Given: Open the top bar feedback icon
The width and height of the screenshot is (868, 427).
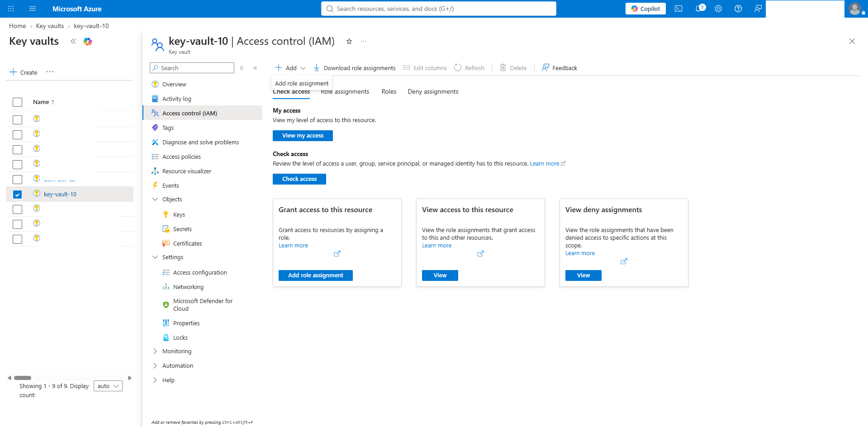Looking at the screenshot, I should pyautogui.click(x=758, y=9).
